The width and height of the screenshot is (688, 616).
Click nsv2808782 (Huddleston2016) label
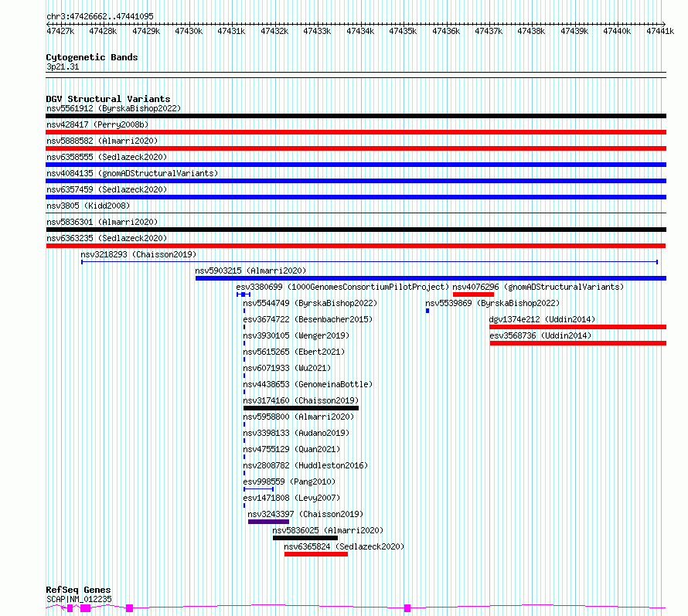point(305,465)
